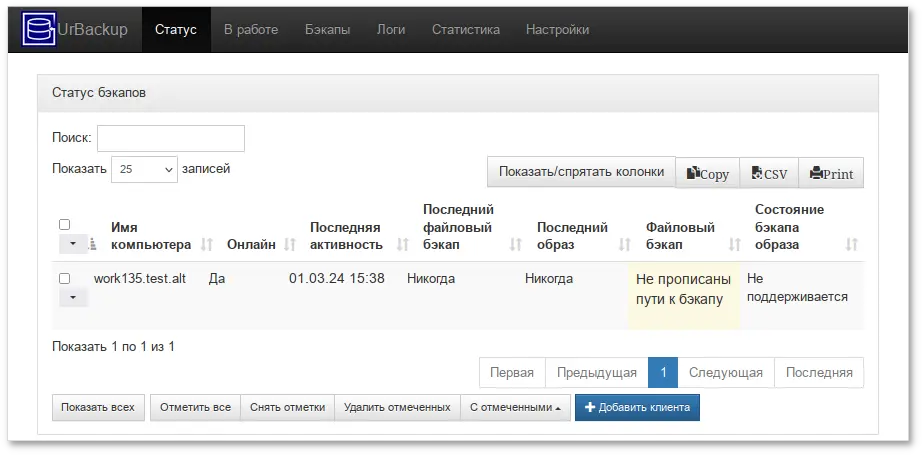
Task: Go to the Последняя pagination page
Action: click(x=819, y=373)
